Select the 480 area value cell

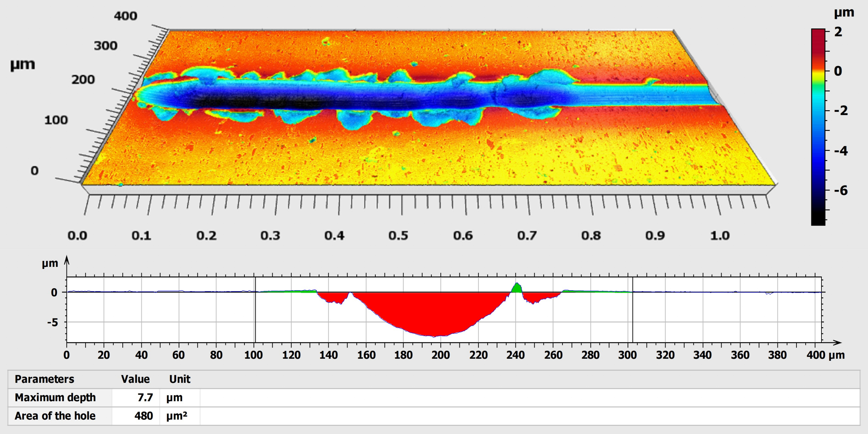144,416
